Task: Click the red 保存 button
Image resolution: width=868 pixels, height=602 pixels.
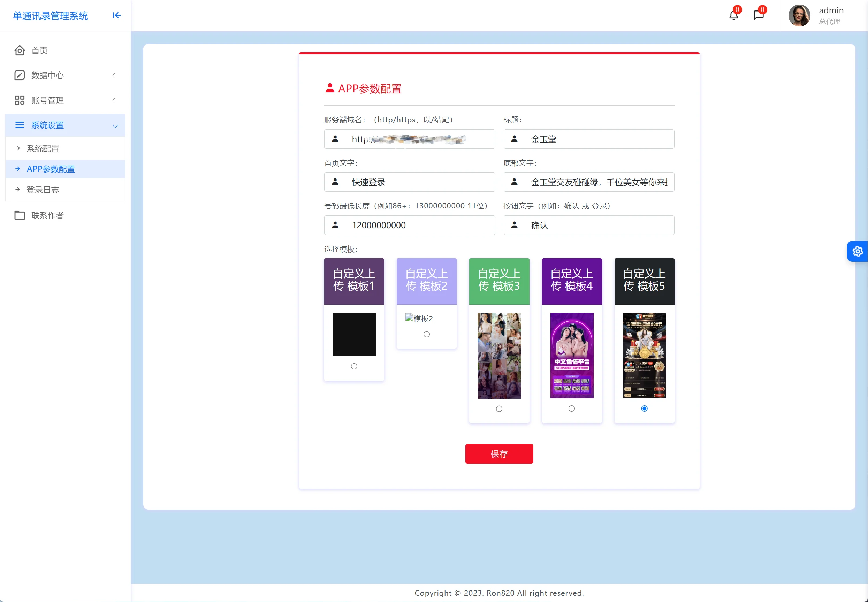Action: (499, 454)
